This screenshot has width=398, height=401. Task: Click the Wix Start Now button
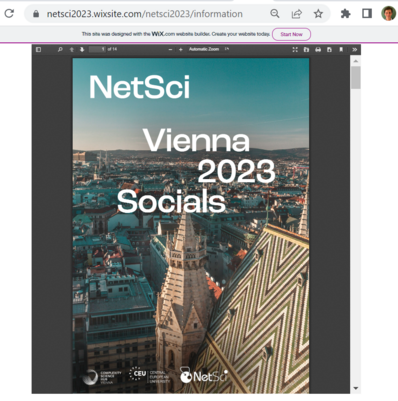(291, 34)
